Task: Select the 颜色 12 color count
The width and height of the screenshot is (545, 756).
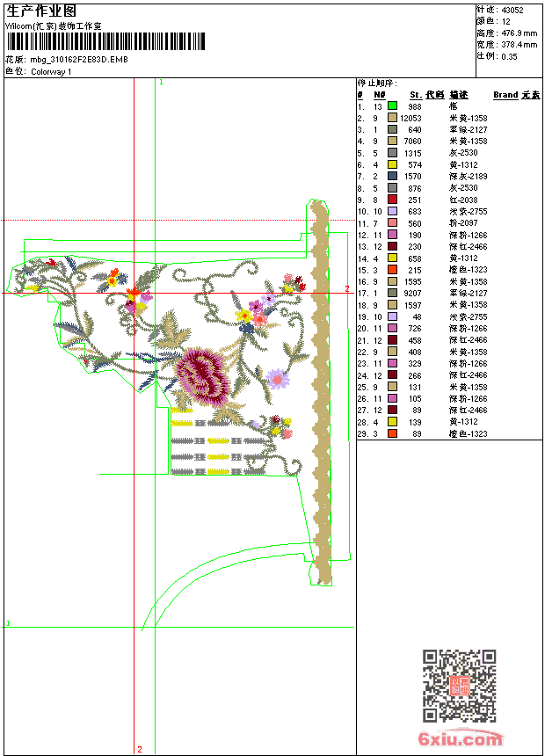Action: (493, 21)
